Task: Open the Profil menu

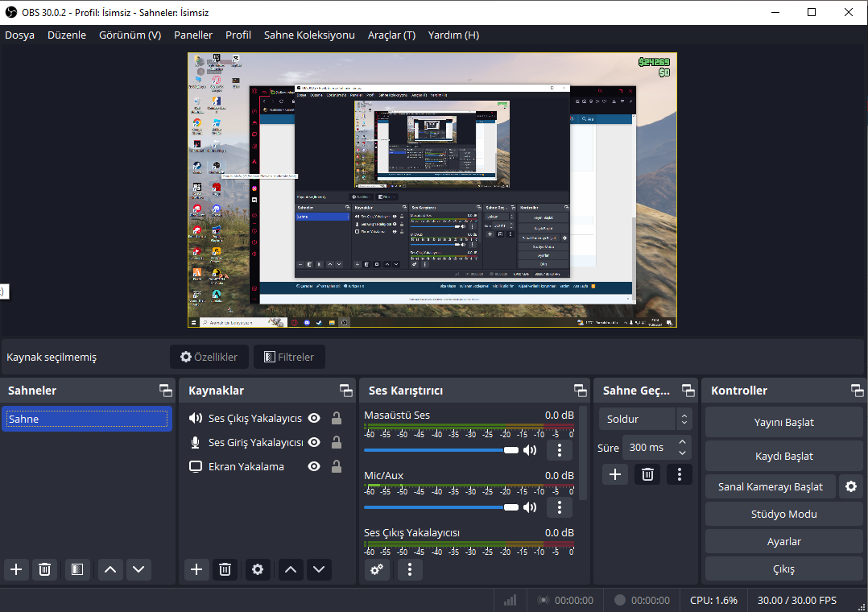Action: coord(238,35)
